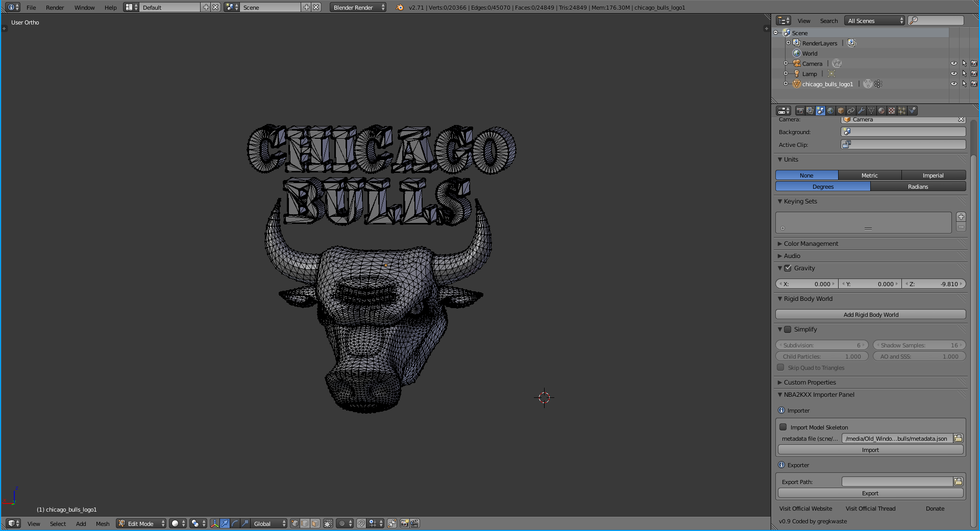Expand the Custom Properties panel
The height and width of the screenshot is (531, 980).
click(810, 382)
